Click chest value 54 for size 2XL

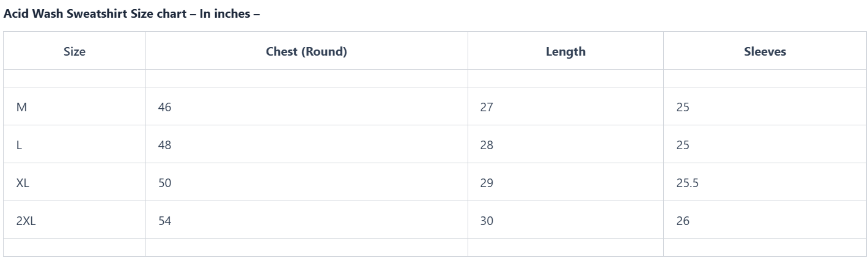click(x=165, y=221)
